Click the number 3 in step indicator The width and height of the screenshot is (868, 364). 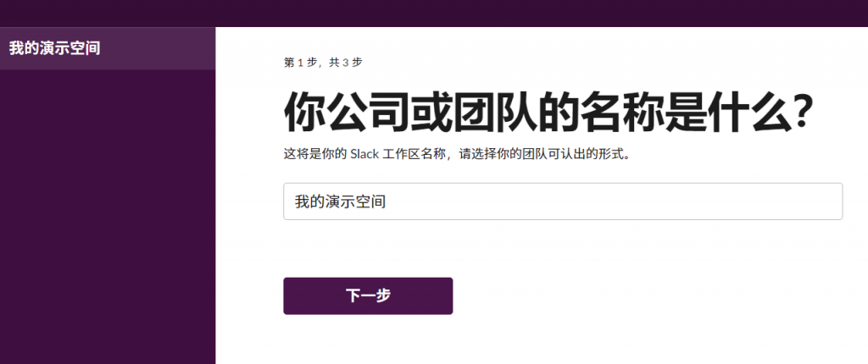click(x=346, y=63)
